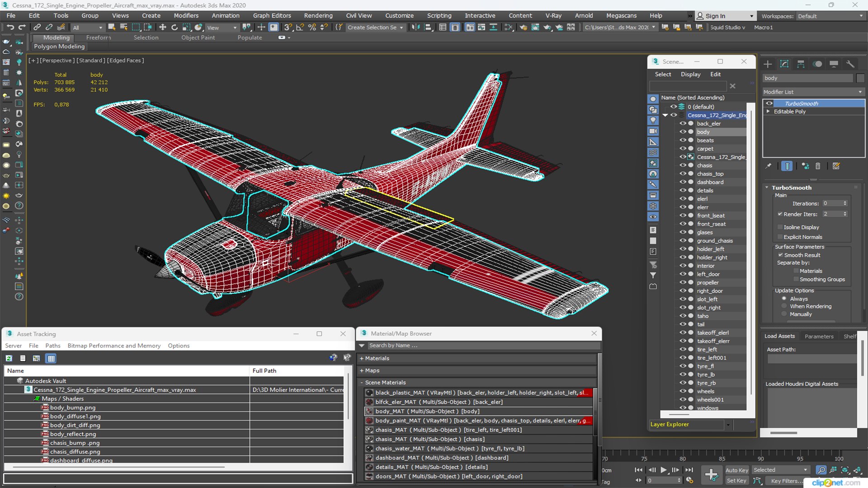The width and height of the screenshot is (868, 488).
Task: Select the Manually update option
Action: (784, 314)
